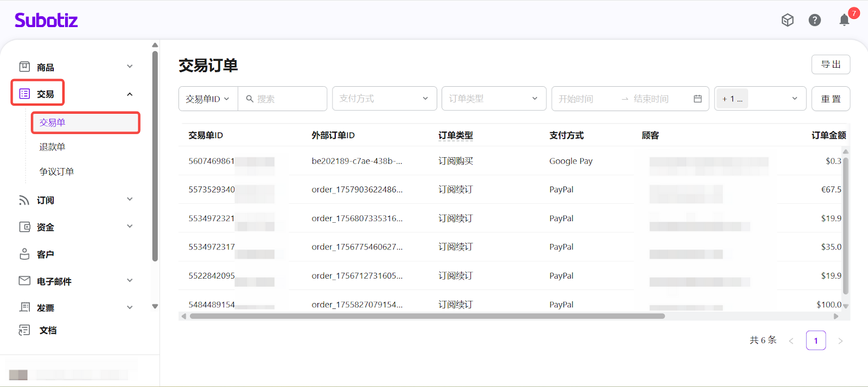
Task: Click the 重置 reset button
Action: tap(831, 99)
